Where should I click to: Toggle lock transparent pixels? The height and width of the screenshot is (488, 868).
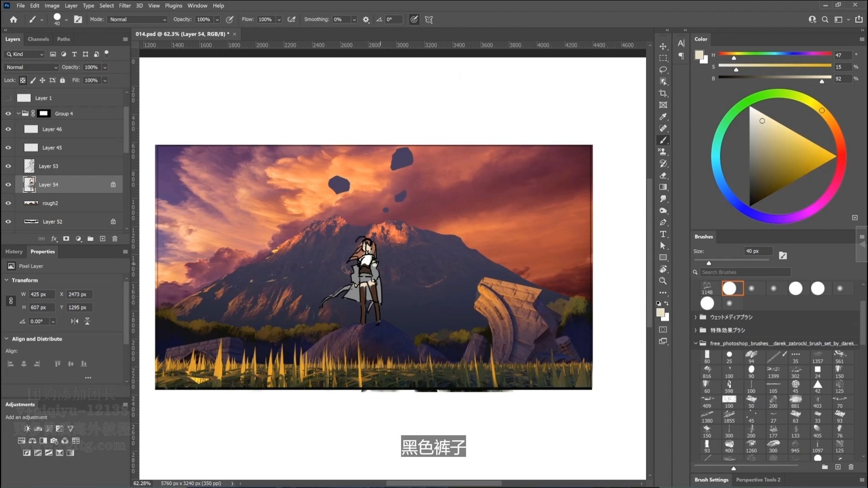[x=23, y=80]
